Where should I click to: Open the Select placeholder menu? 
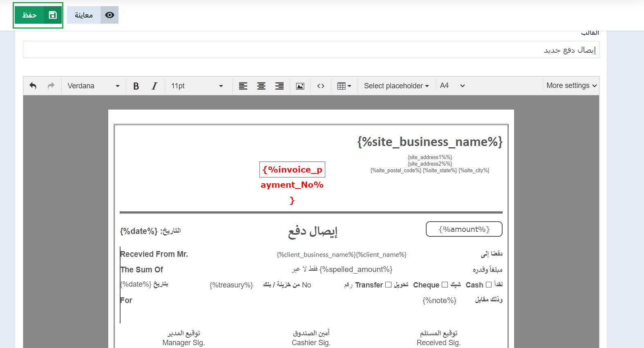coord(396,86)
